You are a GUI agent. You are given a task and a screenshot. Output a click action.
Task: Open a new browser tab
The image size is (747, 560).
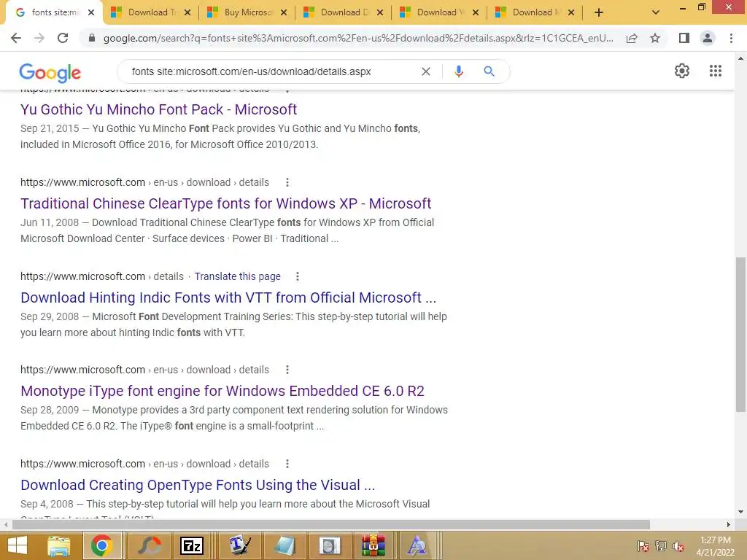tap(599, 12)
